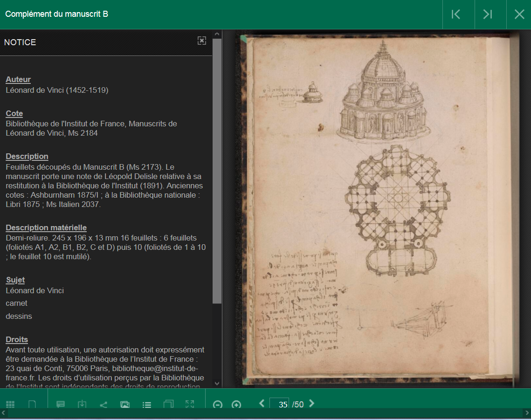Click the Auteur heading
This screenshot has height=420, width=531.
click(18, 79)
